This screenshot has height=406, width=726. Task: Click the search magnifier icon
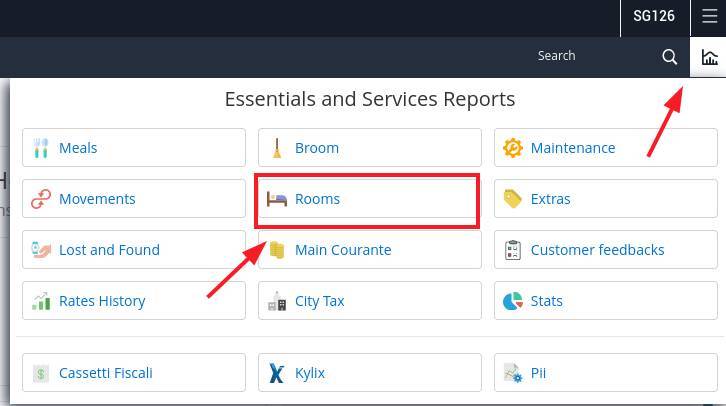(670, 57)
